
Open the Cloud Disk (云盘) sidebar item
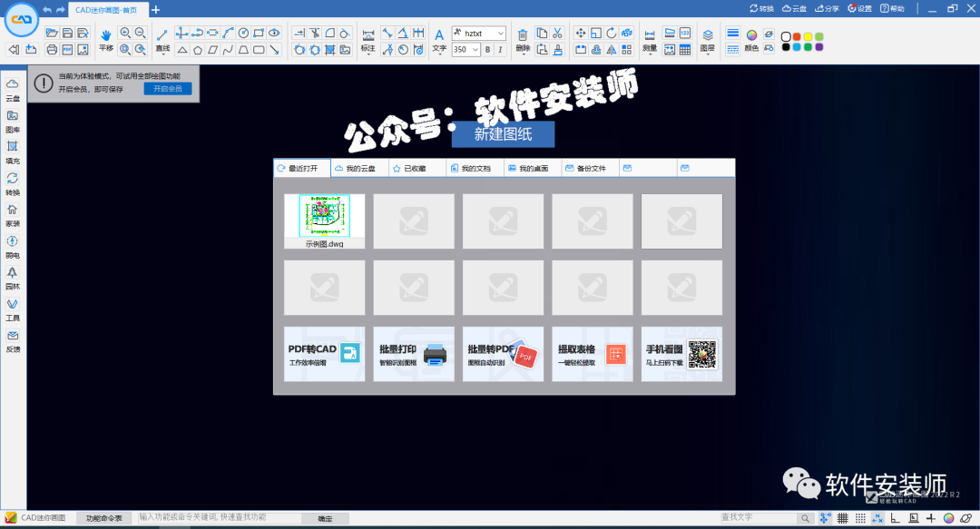[13, 90]
